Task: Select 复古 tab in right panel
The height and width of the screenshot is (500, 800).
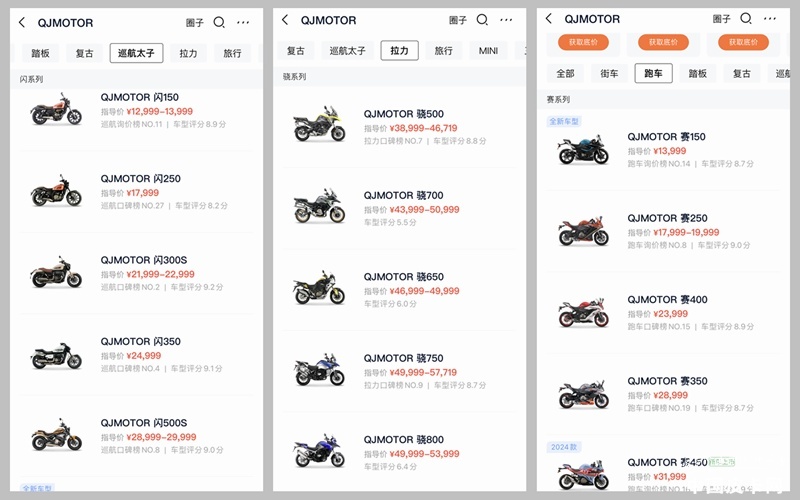Action: click(742, 73)
